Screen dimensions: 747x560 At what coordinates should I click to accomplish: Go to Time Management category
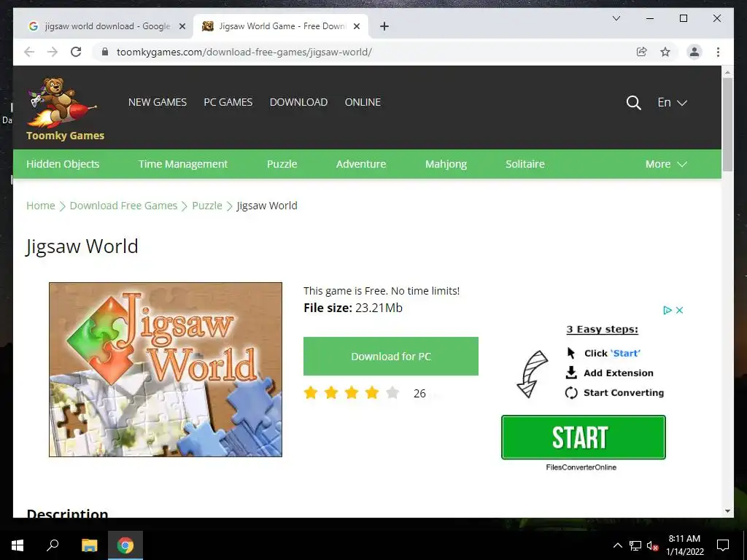pyautogui.click(x=183, y=164)
